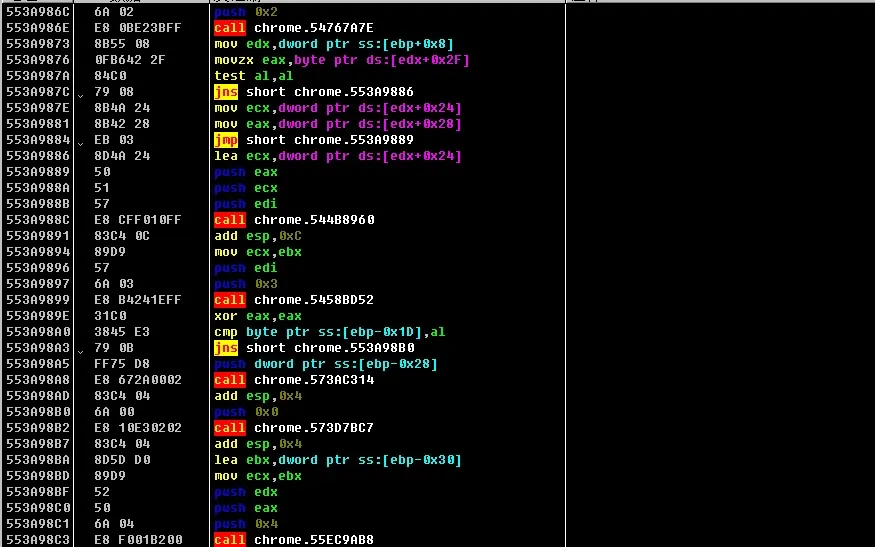Image resolution: width=875 pixels, height=547 pixels.
Task: Select hex bytes 8B42 28
Action: (x=122, y=124)
